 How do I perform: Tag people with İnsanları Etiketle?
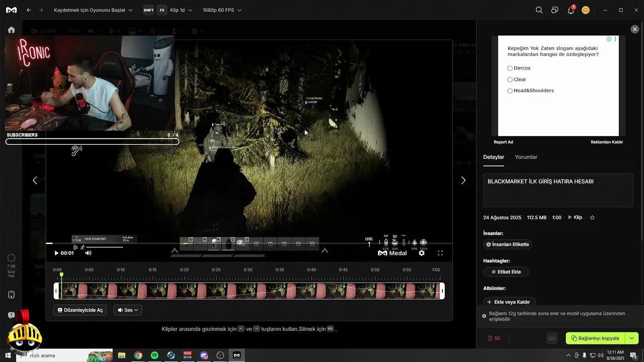507,244
